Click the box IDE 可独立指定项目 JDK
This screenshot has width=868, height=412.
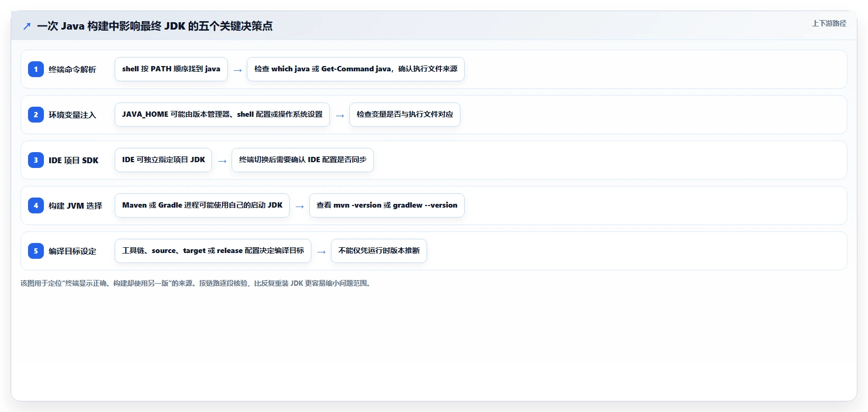point(163,160)
